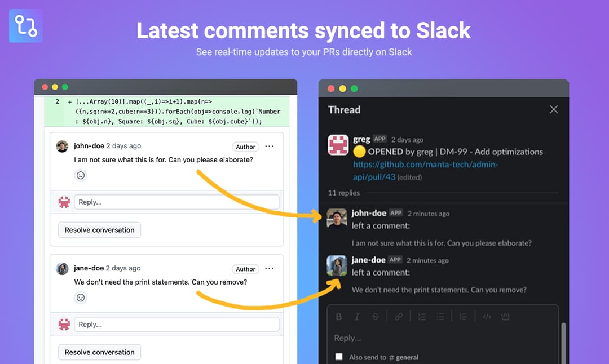This screenshot has width=609, height=364.
Task: Click the green maximize dot of the GitHub window
Action: point(65,87)
